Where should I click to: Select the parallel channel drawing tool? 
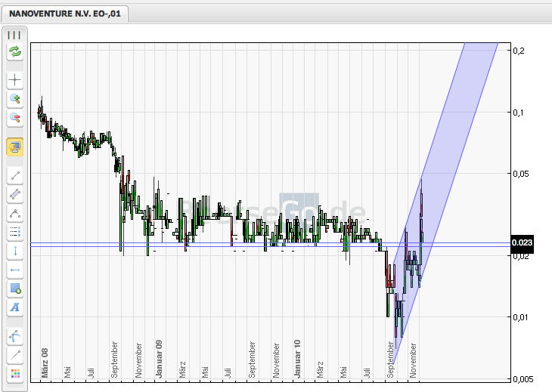(x=15, y=194)
